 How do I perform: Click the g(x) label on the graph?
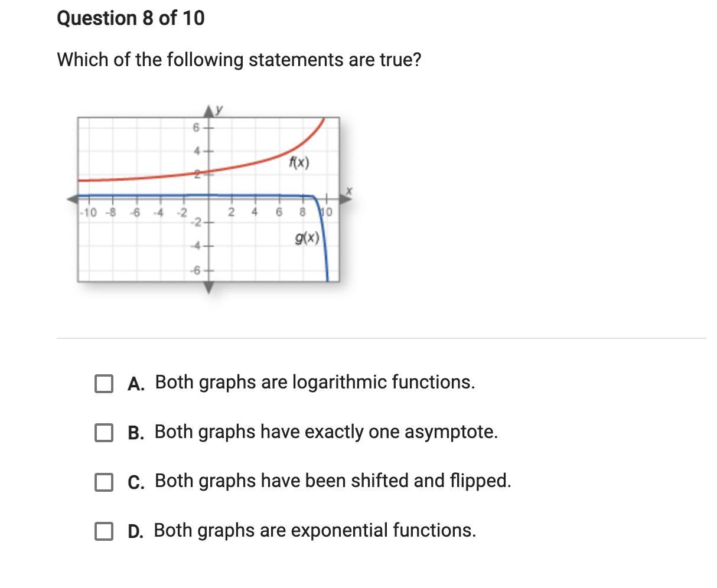pos(307,238)
